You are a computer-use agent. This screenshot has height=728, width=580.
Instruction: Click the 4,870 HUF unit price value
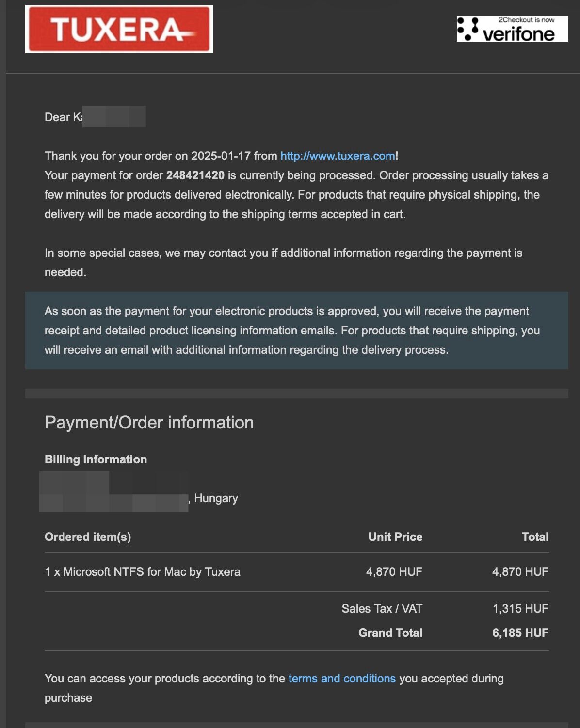(394, 572)
